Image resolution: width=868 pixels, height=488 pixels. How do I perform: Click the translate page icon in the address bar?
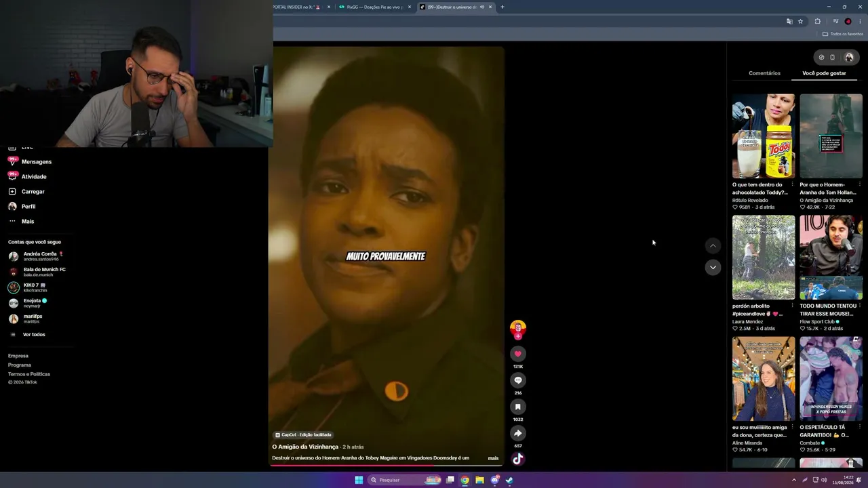pos(789,22)
